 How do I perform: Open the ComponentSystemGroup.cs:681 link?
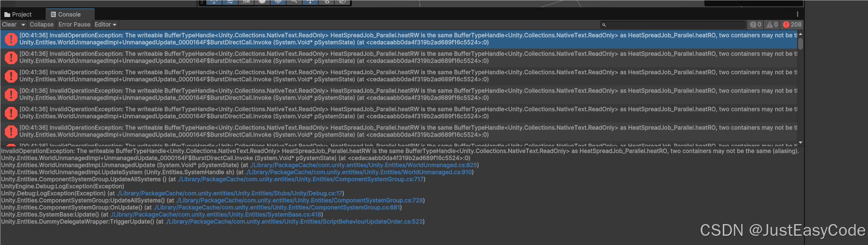pyautogui.click(x=278, y=208)
